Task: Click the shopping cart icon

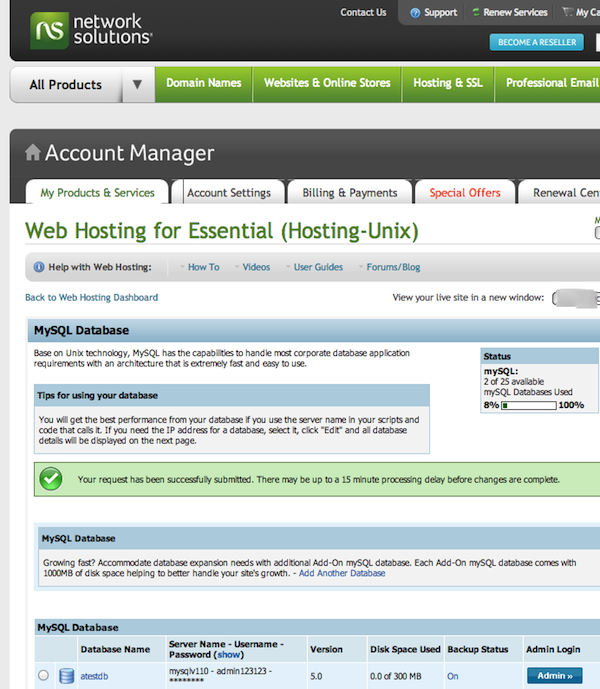Action: [x=567, y=13]
